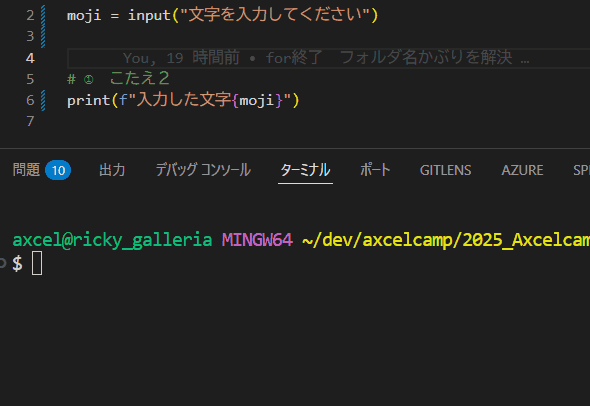The height and width of the screenshot is (406, 590).
Task: Click the {moji} placeholder in the f-string
Action: 257,100
